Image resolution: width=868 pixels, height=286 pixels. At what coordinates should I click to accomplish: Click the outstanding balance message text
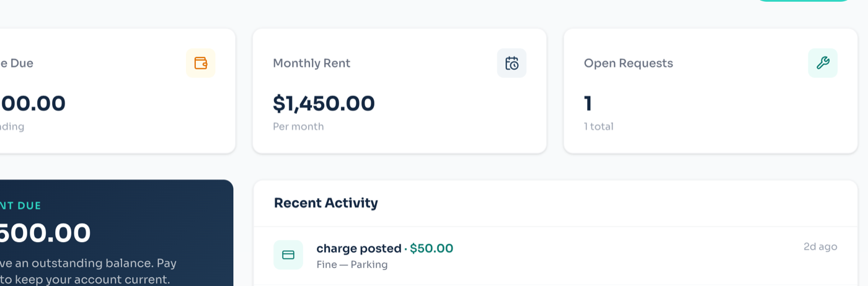(x=88, y=271)
